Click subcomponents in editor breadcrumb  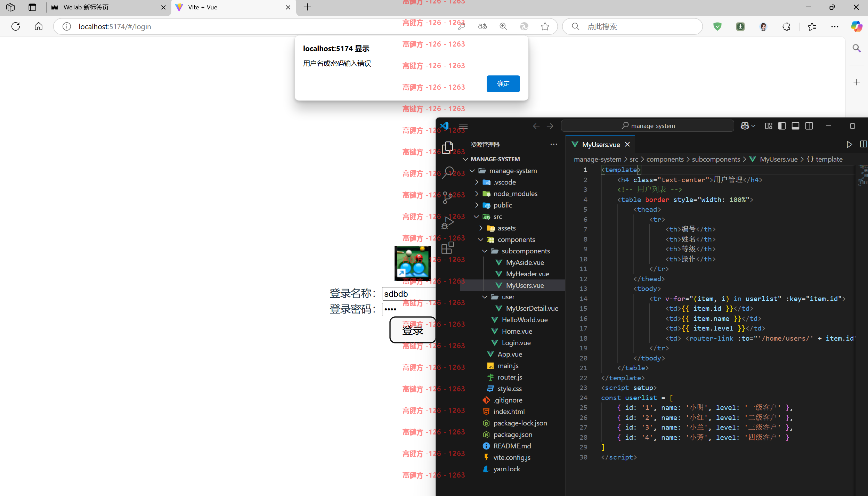tap(716, 159)
